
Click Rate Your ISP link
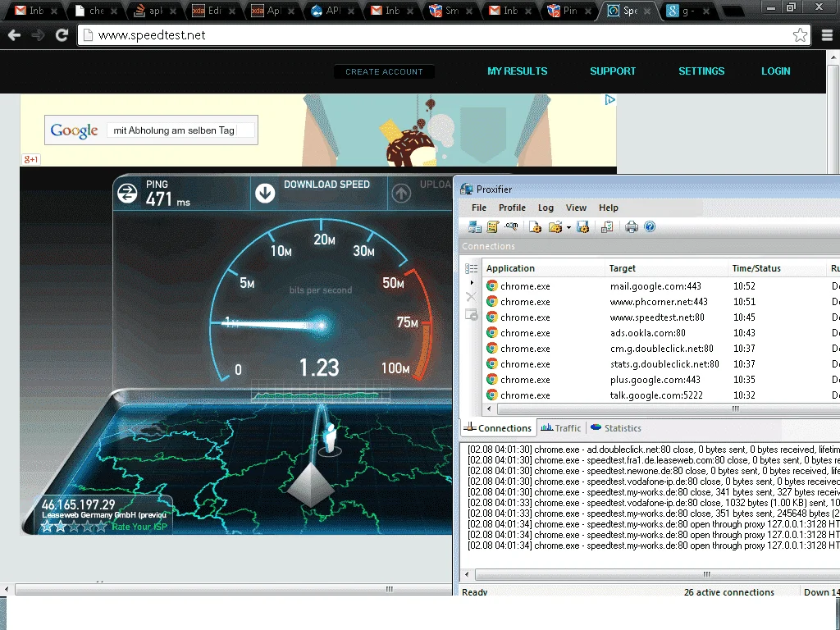click(139, 527)
